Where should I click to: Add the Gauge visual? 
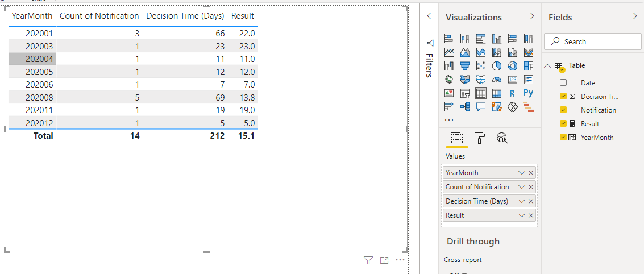[497, 79]
